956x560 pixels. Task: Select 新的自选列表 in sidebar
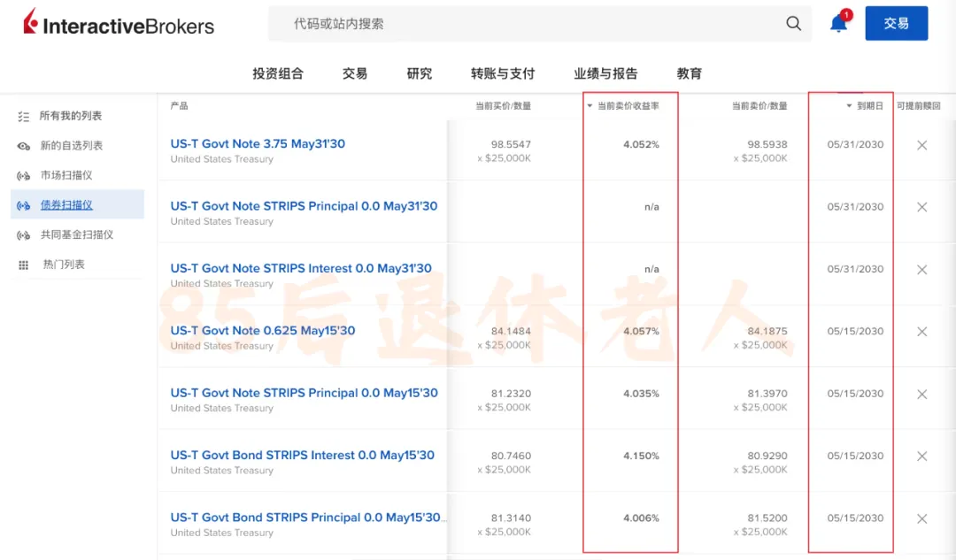[x=72, y=146]
